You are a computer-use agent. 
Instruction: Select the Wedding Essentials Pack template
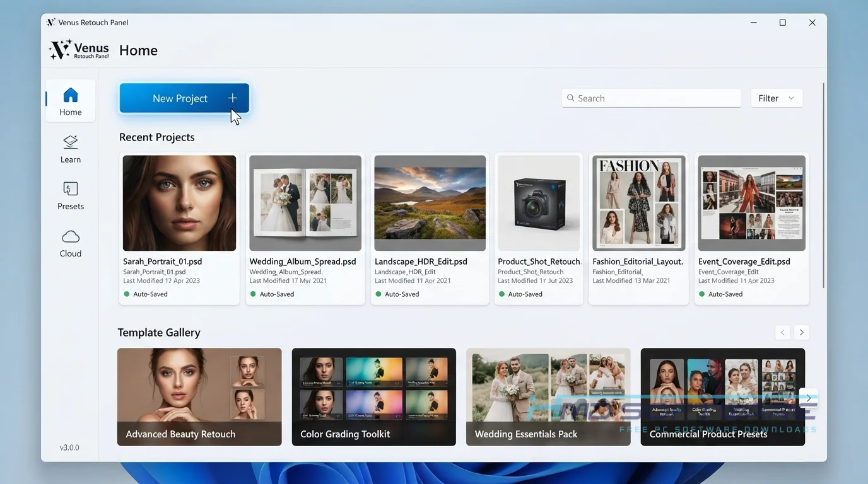coord(548,397)
